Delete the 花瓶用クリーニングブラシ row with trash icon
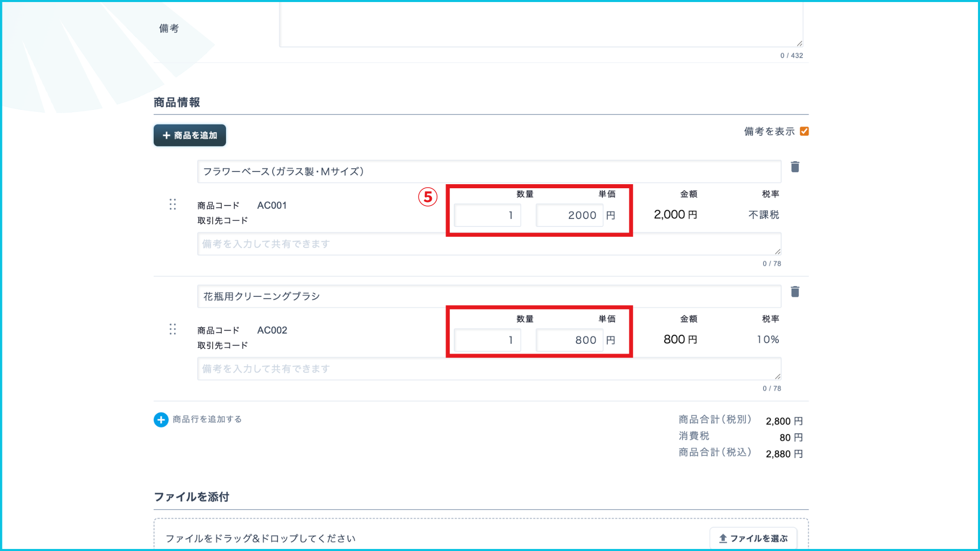This screenshot has height=551, width=980. click(x=795, y=292)
